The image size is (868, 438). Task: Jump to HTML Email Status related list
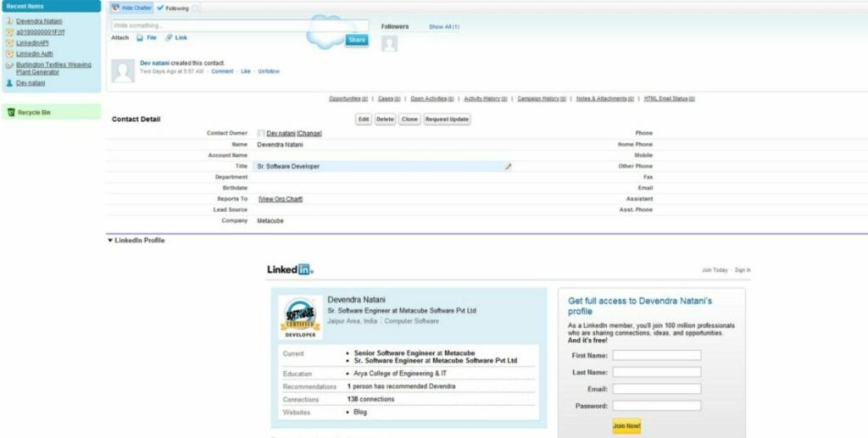pos(670,98)
